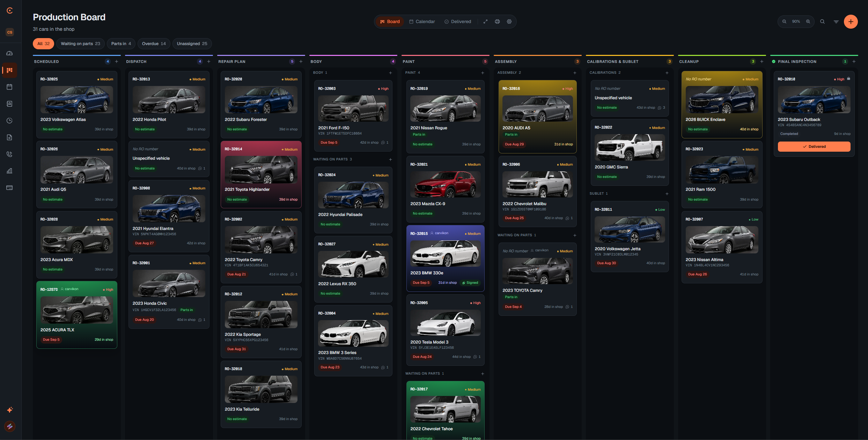Click the Signed badge on RO-32015
This screenshot has height=440, width=868.
(470, 283)
